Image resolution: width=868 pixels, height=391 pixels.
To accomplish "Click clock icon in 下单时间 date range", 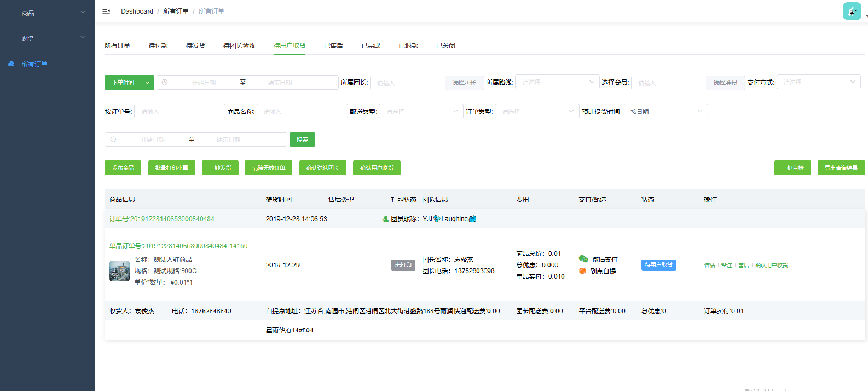I will [x=165, y=83].
